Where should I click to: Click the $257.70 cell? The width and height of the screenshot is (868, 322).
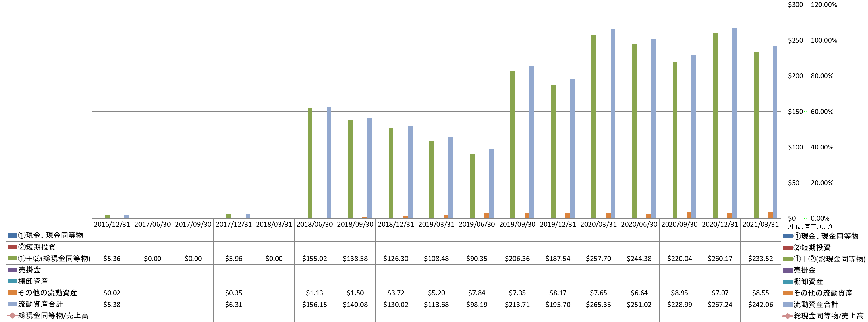[599, 259]
